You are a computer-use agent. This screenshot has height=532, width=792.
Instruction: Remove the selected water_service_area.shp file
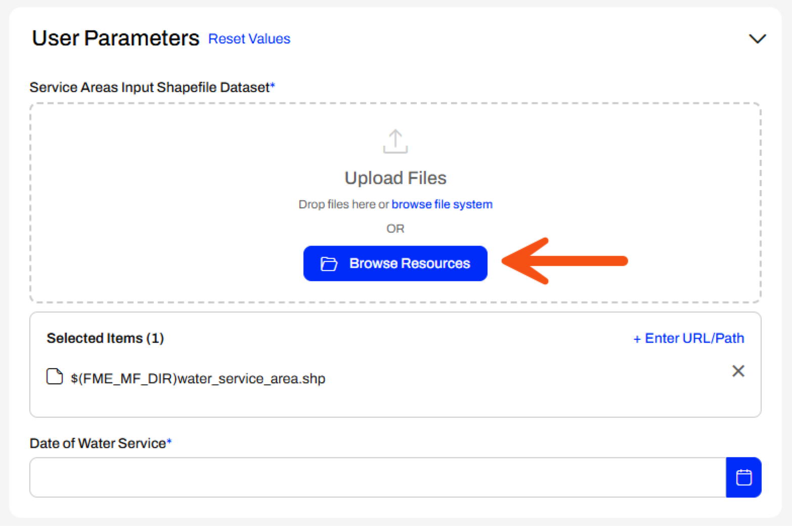[x=738, y=371]
